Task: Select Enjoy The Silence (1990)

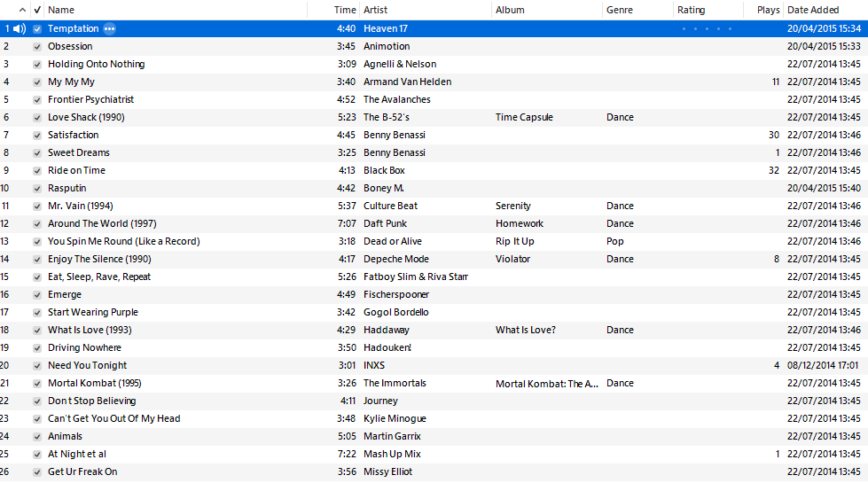Action: [x=99, y=259]
